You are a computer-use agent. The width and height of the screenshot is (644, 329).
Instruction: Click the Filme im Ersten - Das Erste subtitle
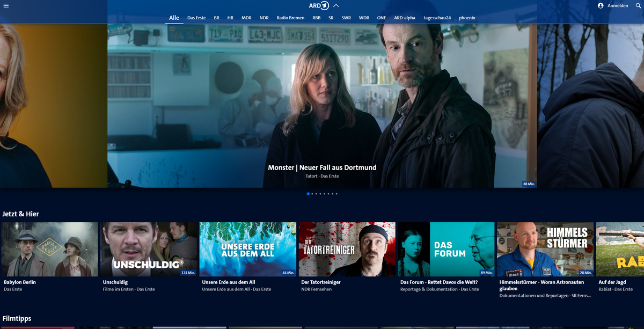pyautogui.click(x=129, y=289)
